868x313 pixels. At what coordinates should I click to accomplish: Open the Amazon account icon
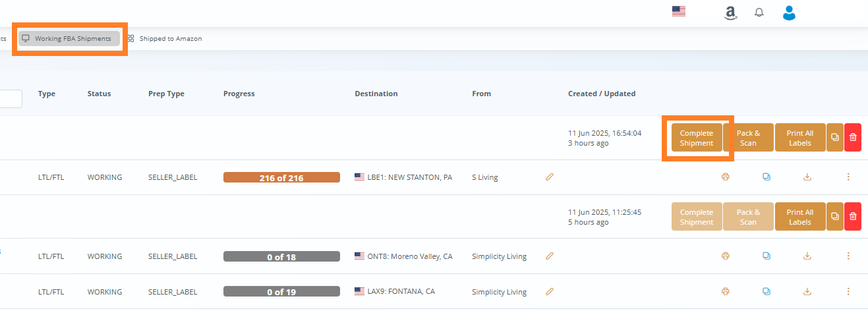(730, 13)
